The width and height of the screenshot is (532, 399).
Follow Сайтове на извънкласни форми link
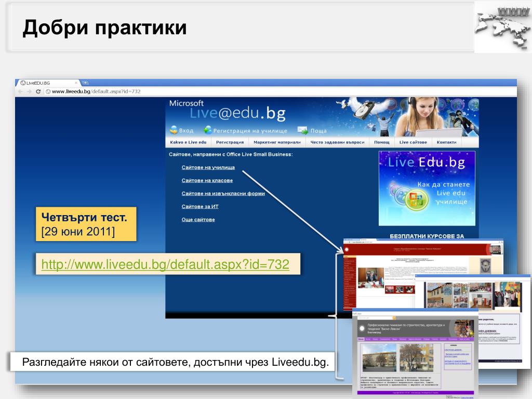point(223,193)
